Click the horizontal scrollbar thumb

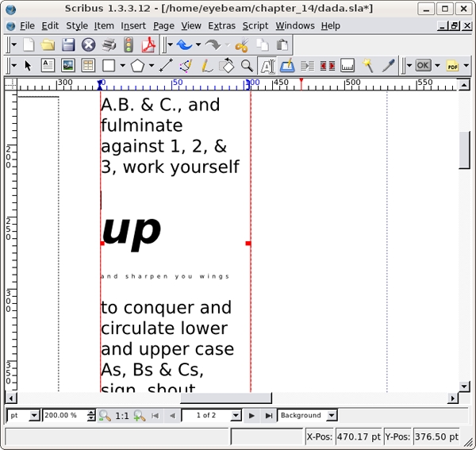pyautogui.click(x=226, y=398)
